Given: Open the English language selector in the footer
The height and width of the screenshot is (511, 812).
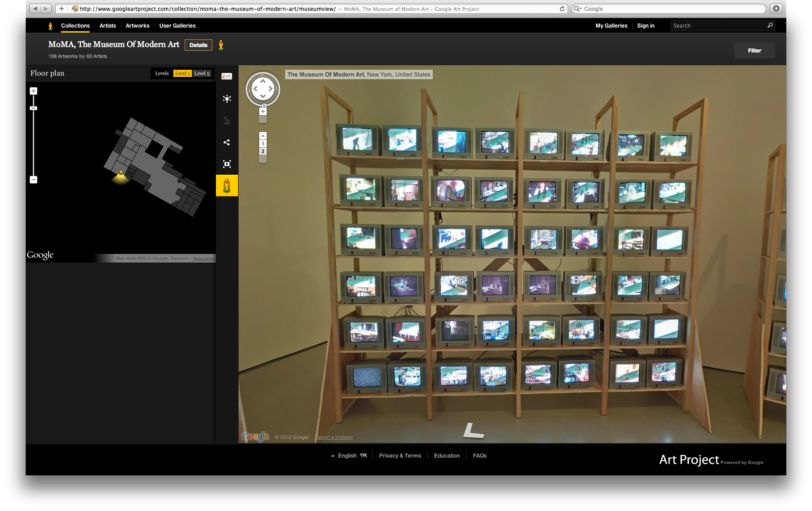Looking at the screenshot, I should coord(348,455).
